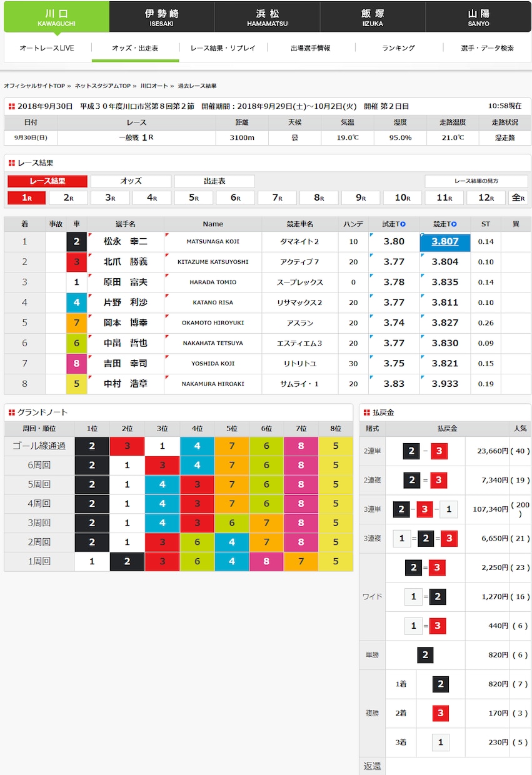Select race 7R button
Screen dimensions: 532x775
click(277, 198)
